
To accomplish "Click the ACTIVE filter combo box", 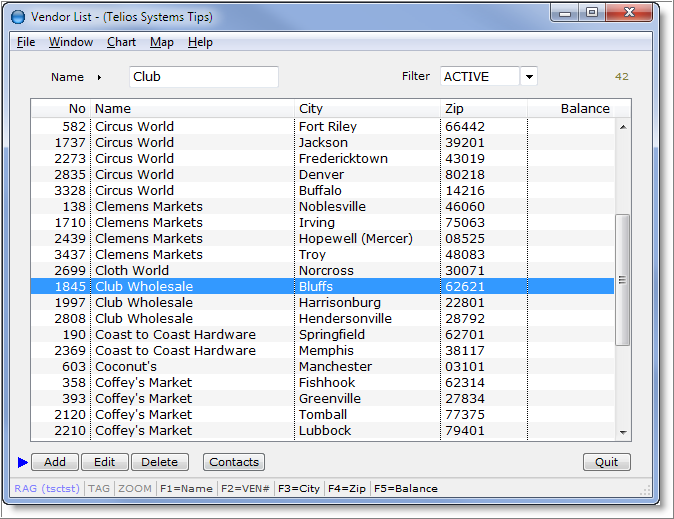I will coord(479,77).
